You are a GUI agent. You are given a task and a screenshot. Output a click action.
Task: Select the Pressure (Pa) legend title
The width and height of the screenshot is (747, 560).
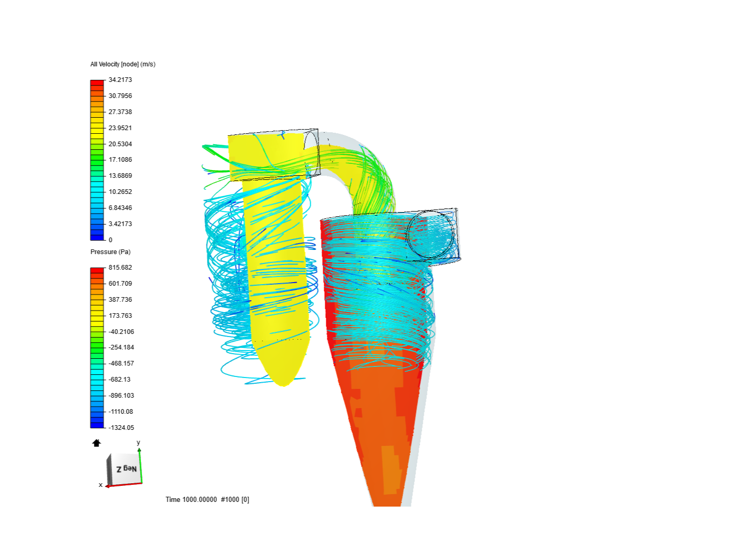coord(109,251)
